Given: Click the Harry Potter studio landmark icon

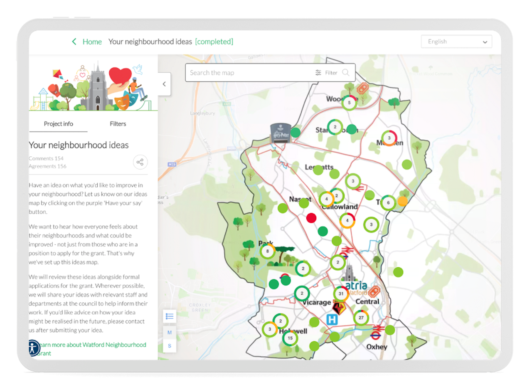Looking at the screenshot, I should [x=279, y=133].
